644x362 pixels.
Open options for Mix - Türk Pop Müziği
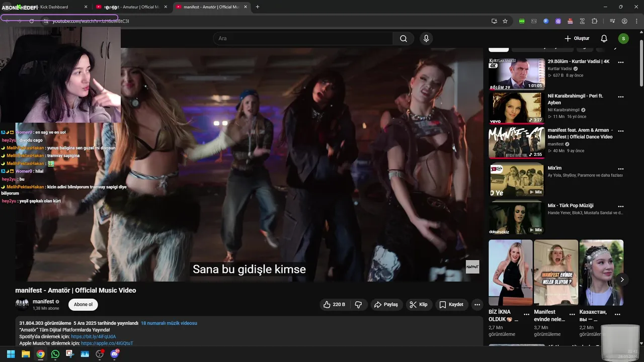621,206
